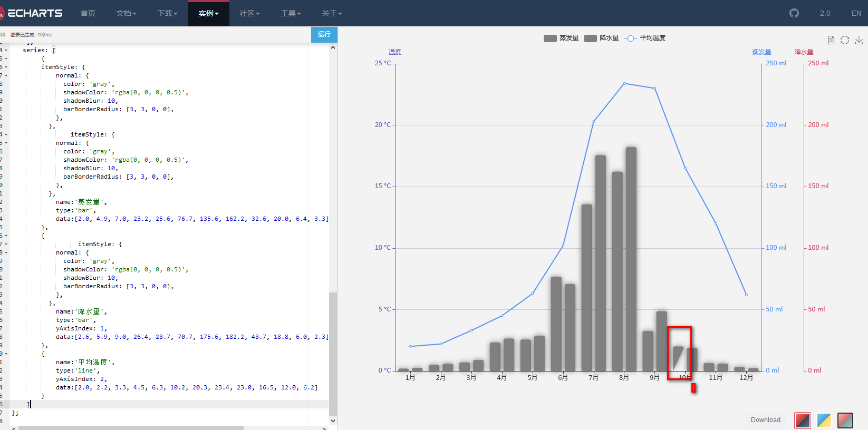
Task: Expand the 文档 dropdown menu
Action: [126, 13]
